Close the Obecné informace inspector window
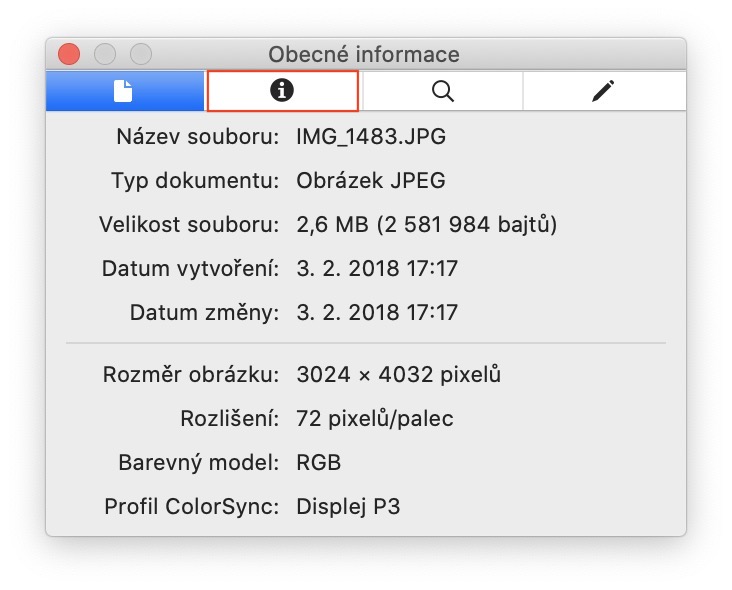This screenshot has width=732, height=590. tap(69, 54)
